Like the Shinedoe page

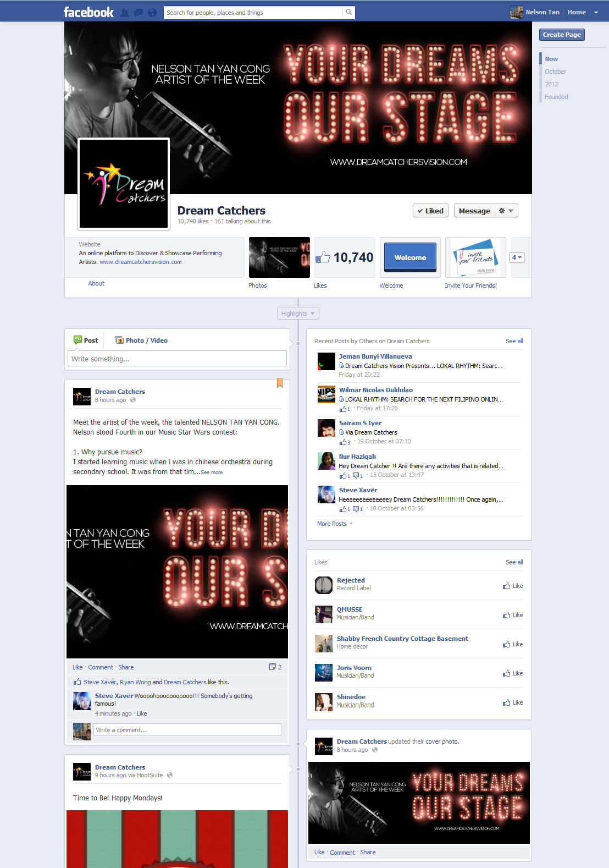point(513,702)
